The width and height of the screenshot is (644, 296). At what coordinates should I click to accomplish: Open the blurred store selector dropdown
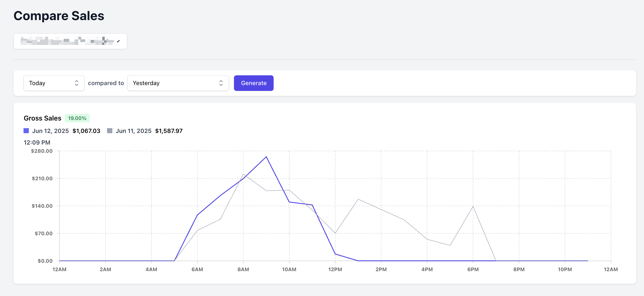(x=70, y=41)
